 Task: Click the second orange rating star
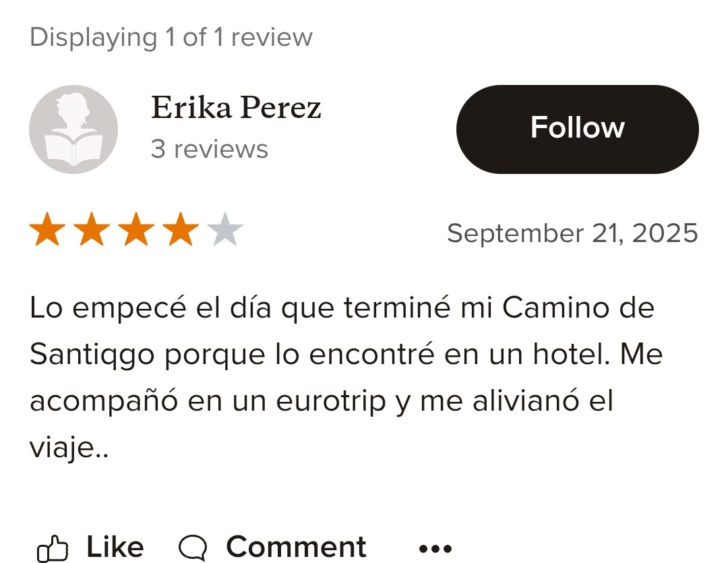click(92, 229)
